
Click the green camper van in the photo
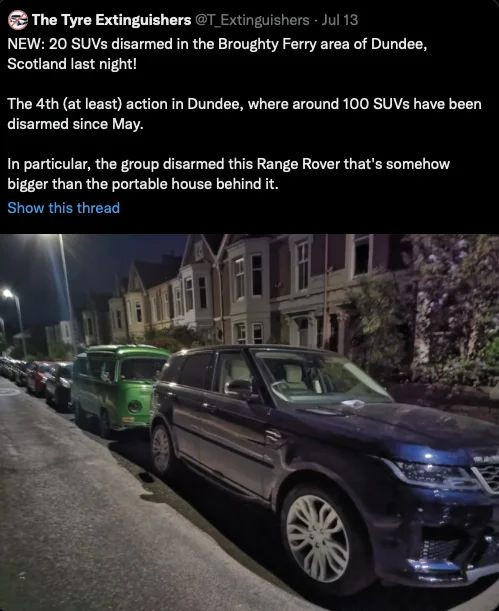pyautogui.click(x=119, y=388)
